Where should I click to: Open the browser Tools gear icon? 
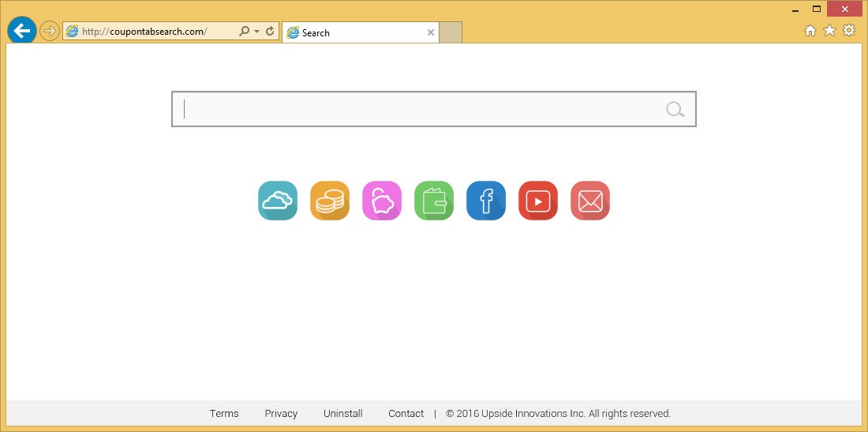click(849, 31)
